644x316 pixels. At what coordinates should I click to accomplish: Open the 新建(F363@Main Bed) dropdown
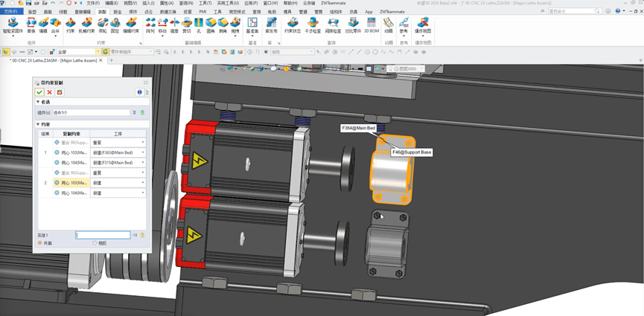point(143,152)
